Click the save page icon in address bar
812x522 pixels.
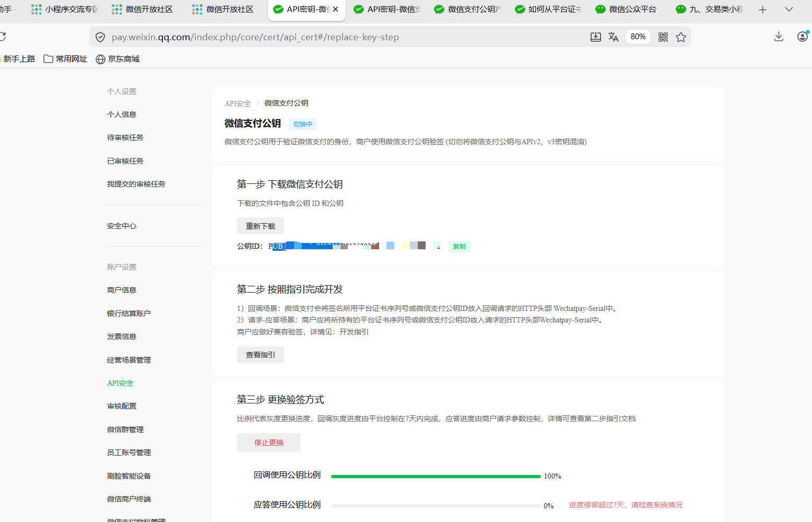point(595,37)
